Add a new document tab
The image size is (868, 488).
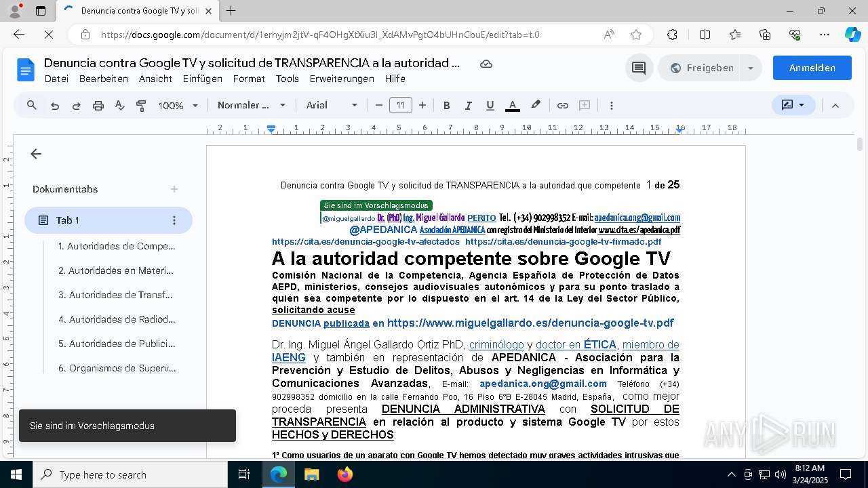pos(174,189)
